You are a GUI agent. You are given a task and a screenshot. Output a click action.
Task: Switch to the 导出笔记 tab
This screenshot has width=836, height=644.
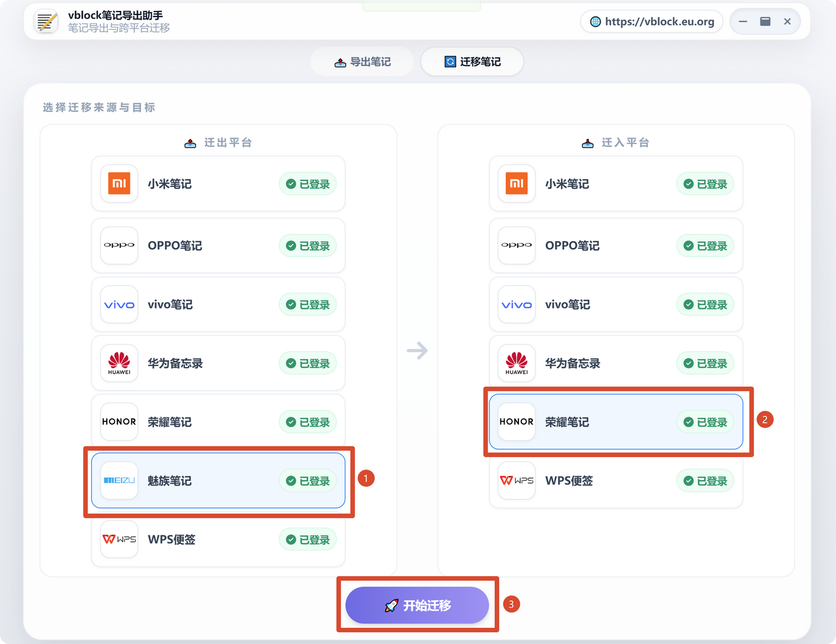[x=362, y=62]
